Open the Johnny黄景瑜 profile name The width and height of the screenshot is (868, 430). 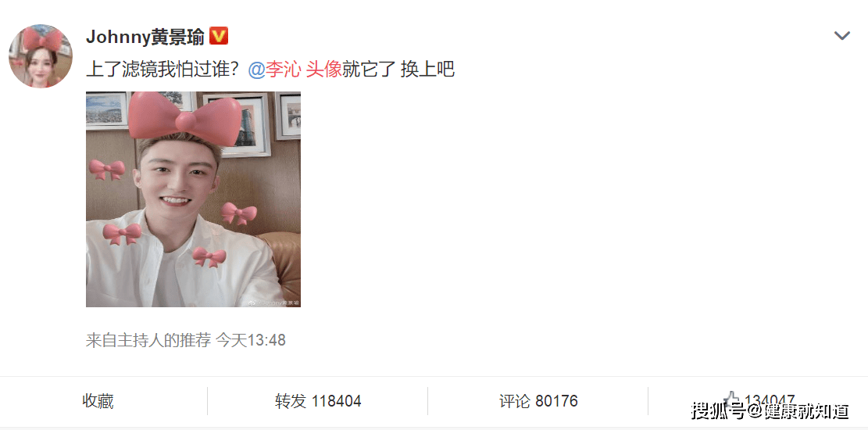tap(145, 37)
